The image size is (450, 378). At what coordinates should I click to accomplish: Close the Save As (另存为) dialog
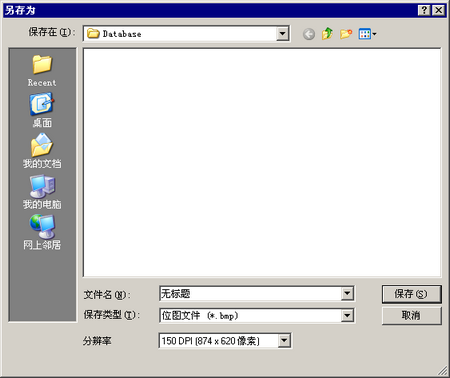(x=439, y=10)
